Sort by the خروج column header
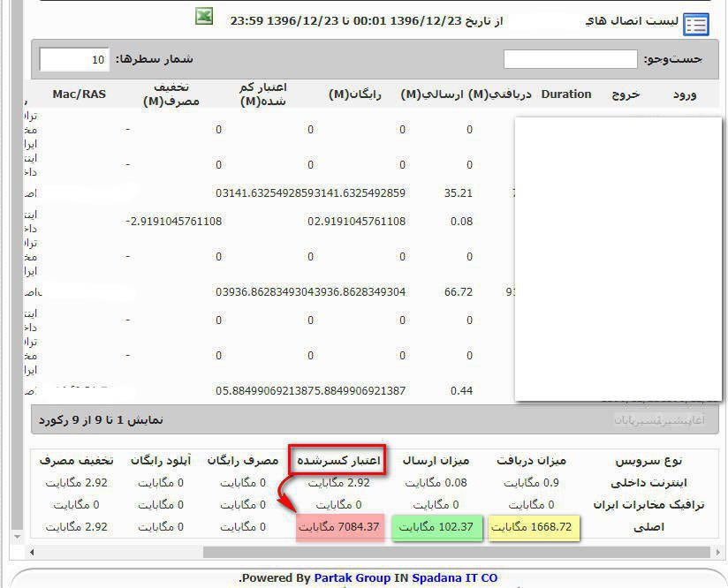 626,94
